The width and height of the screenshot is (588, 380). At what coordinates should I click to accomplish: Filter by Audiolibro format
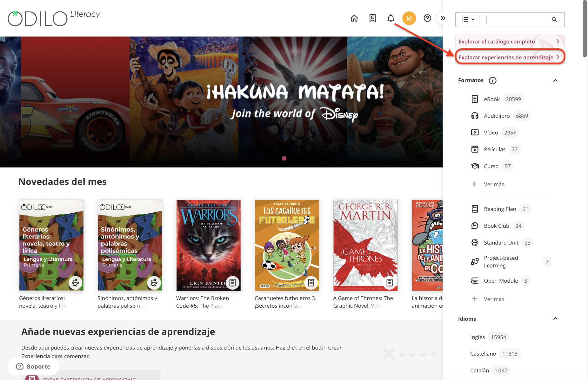click(x=501, y=116)
